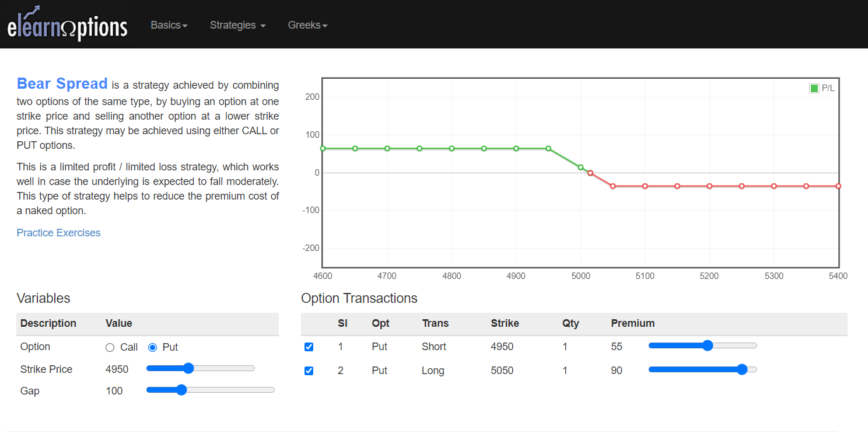The height and width of the screenshot is (433, 868).
Task: Uncheck the Long Put transaction checkbox
Action: 309,371
